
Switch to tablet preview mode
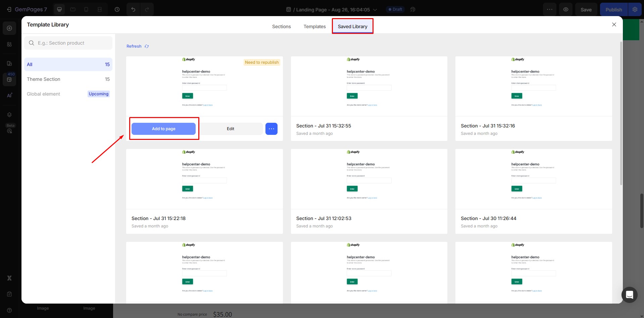[x=73, y=9]
